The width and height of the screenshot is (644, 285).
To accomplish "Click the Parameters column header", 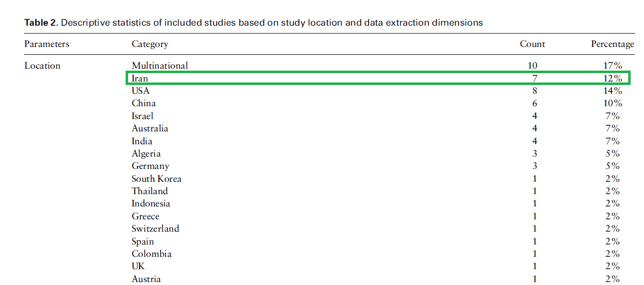I will pos(47,44).
